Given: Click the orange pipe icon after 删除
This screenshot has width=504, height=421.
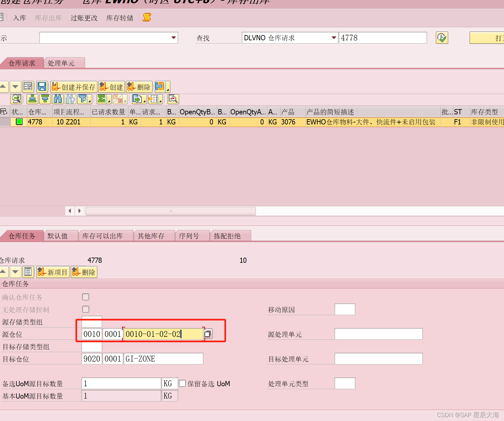Looking at the screenshot, I should (x=160, y=87).
